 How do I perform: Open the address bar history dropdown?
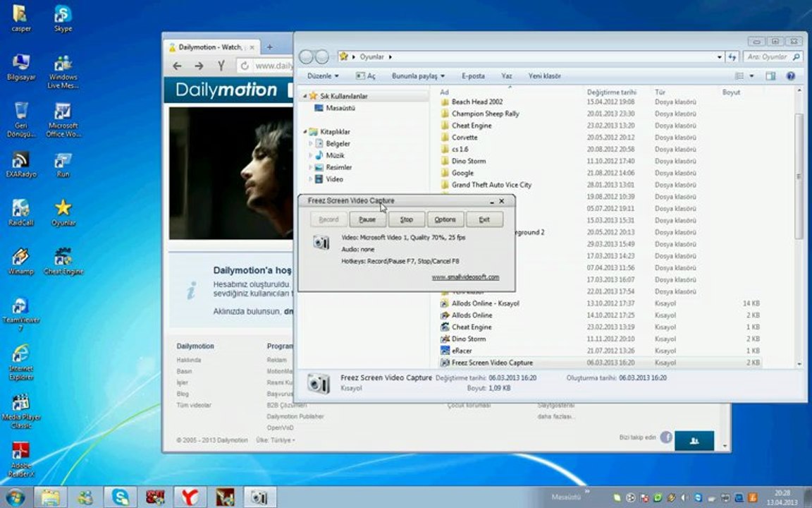click(x=719, y=56)
